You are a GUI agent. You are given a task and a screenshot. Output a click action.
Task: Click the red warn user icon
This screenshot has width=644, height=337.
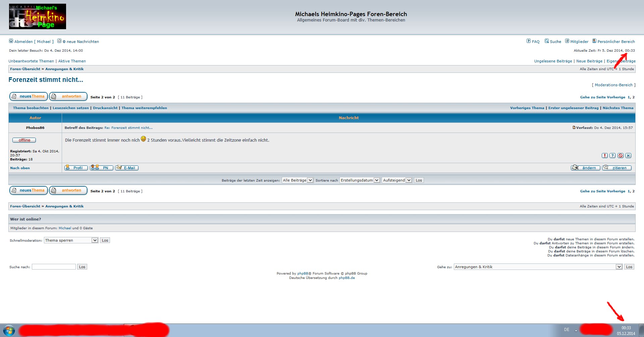621,155
